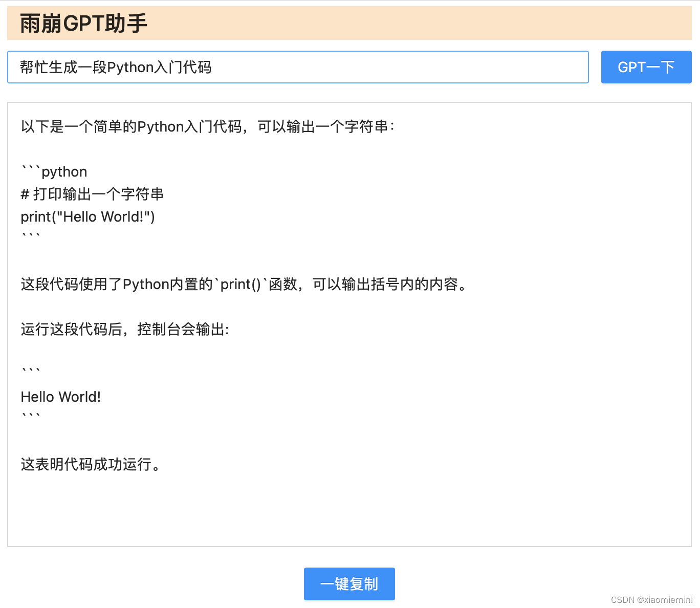Click the print("Hello World!") code line
The height and width of the screenshot is (608, 700).
[87, 216]
